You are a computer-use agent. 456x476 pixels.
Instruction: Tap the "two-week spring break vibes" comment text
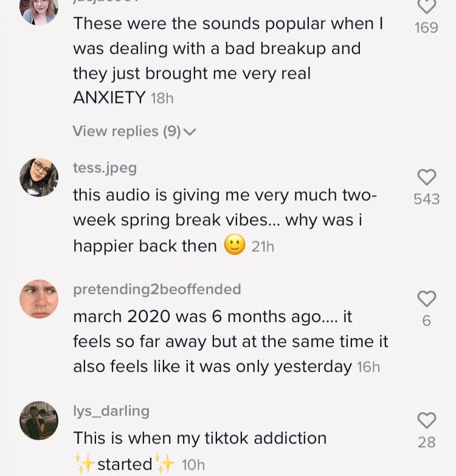click(x=224, y=220)
